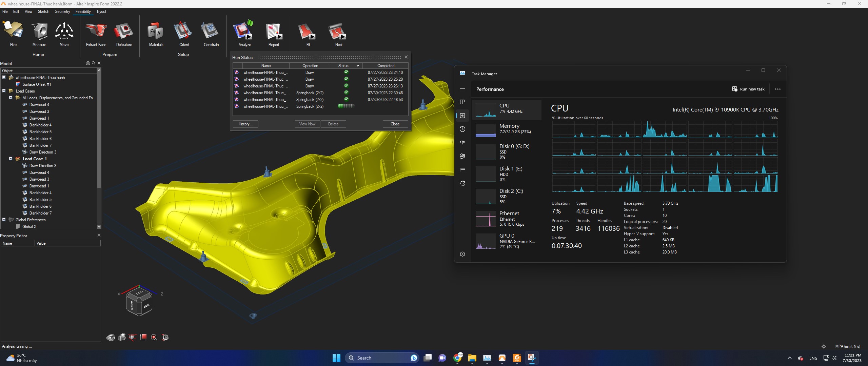Image resolution: width=868 pixels, height=366 pixels.
Task: Open the Report tool
Action: 273,31
